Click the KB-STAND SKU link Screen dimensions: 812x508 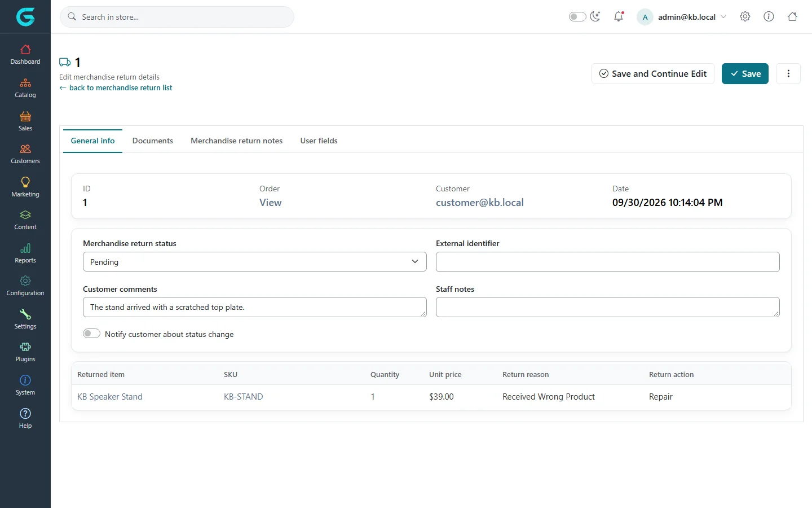click(244, 397)
